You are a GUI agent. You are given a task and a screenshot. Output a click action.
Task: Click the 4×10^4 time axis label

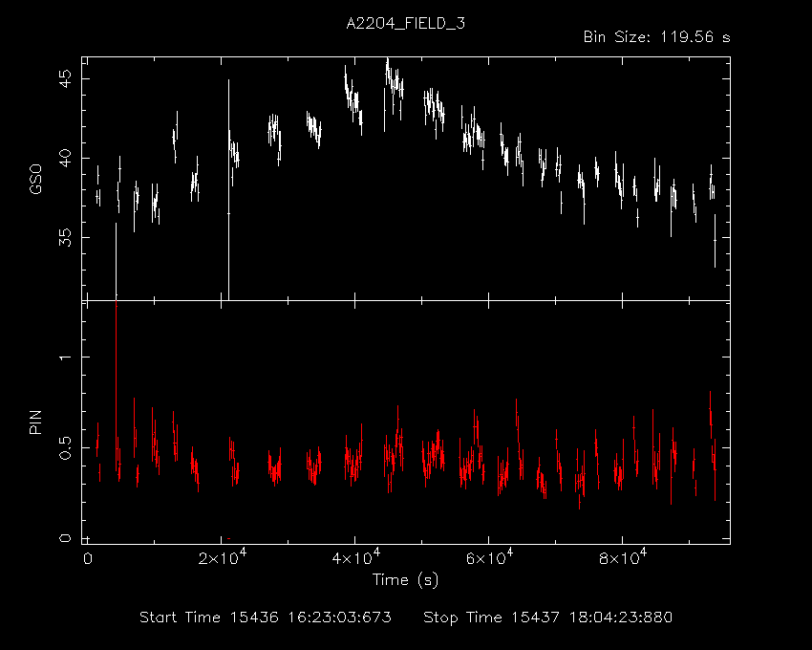pyautogui.click(x=356, y=557)
